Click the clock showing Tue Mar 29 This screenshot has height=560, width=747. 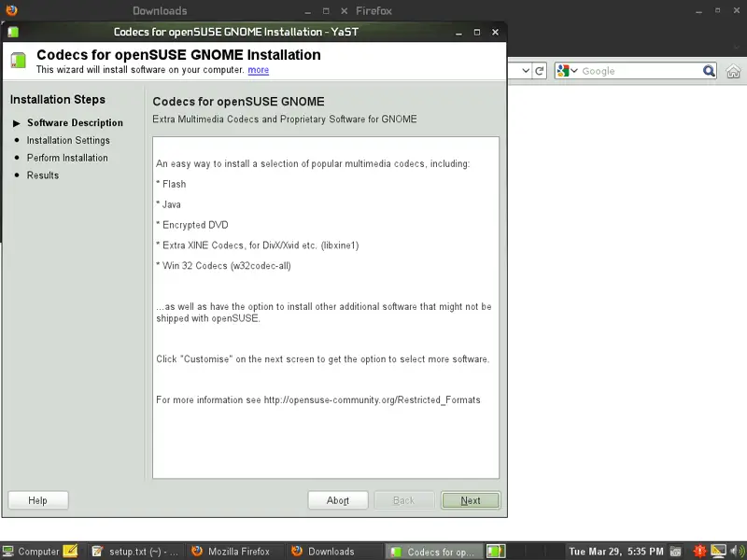616,552
